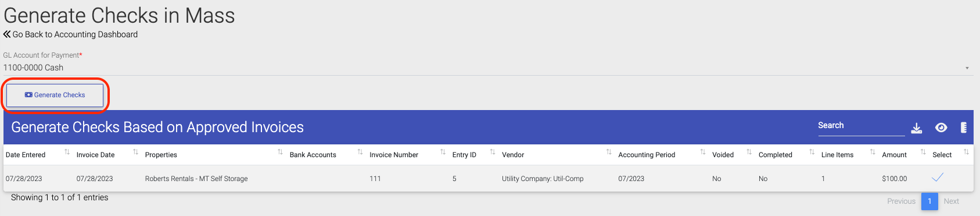The width and height of the screenshot is (980, 216).
Task: Open the row density icon in header
Action: pyautogui.click(x=964, y=128)
